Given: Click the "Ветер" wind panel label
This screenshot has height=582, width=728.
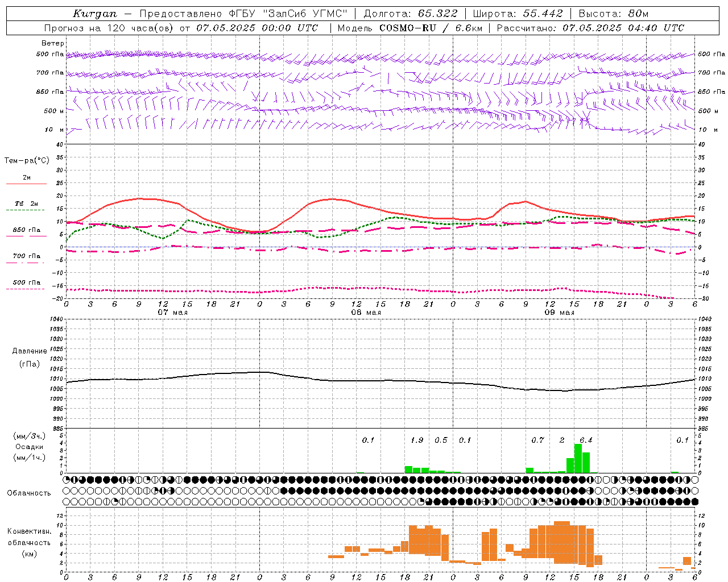Looking at the screenshot, I should point(53,43).
